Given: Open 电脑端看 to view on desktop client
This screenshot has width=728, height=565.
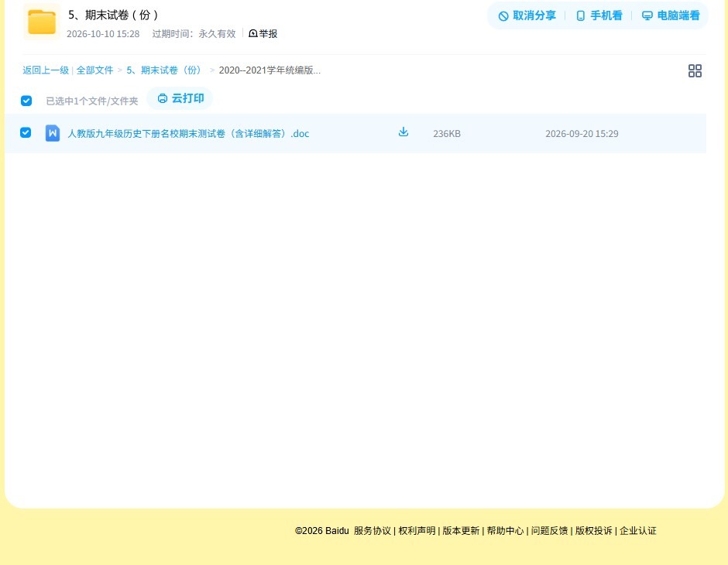Looking at the screenshot, I should [671, 15].
